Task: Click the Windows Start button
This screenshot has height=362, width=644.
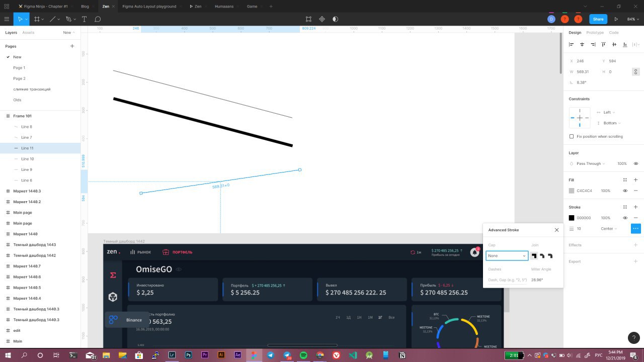Action: click(x=7, y=355)
